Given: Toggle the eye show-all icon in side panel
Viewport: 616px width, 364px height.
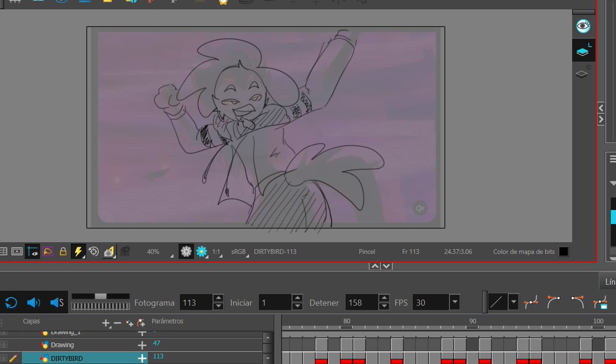Looking at the screenshot, I should click(x=583, y=26).
